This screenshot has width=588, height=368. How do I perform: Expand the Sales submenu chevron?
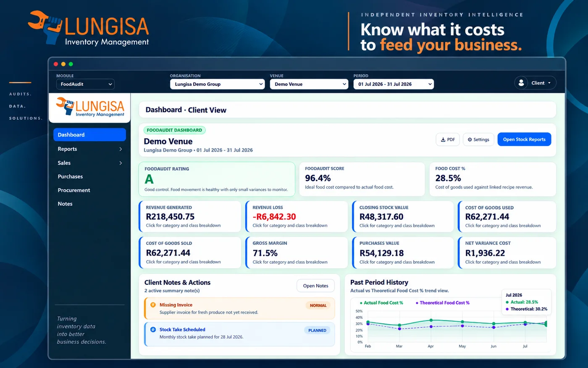[x=121, y=163]
